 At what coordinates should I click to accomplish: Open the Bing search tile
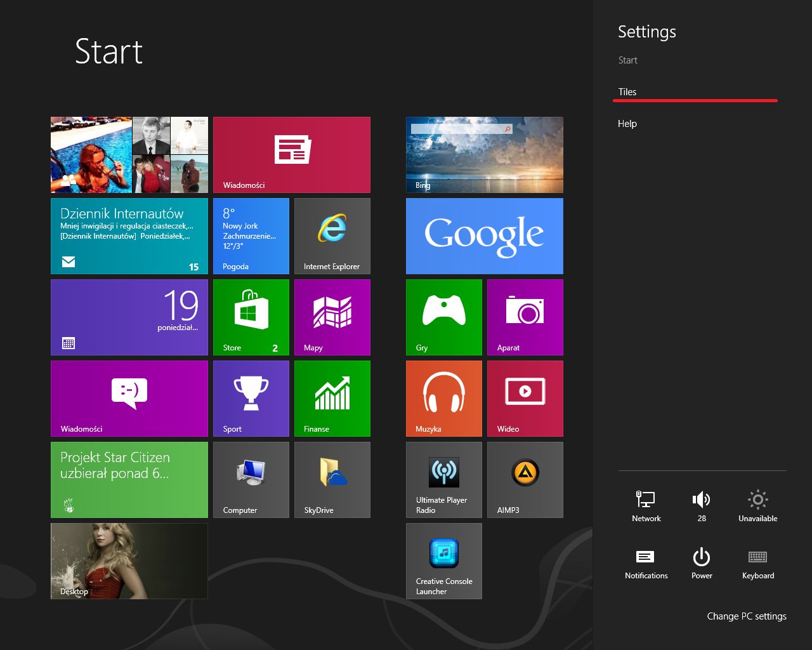(x=485, y=155)
